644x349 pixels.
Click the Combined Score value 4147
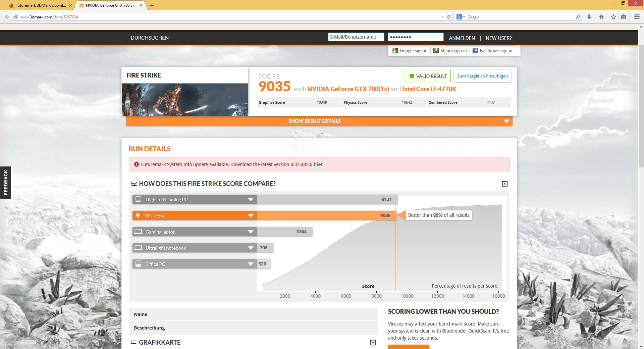tap(491, 102)
